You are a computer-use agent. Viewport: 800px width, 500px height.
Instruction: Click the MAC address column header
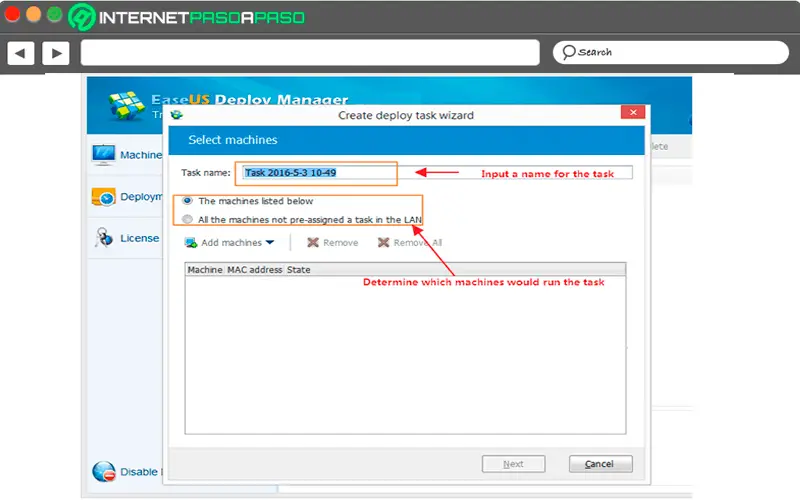pyautogui.click(x=254, y=269)
